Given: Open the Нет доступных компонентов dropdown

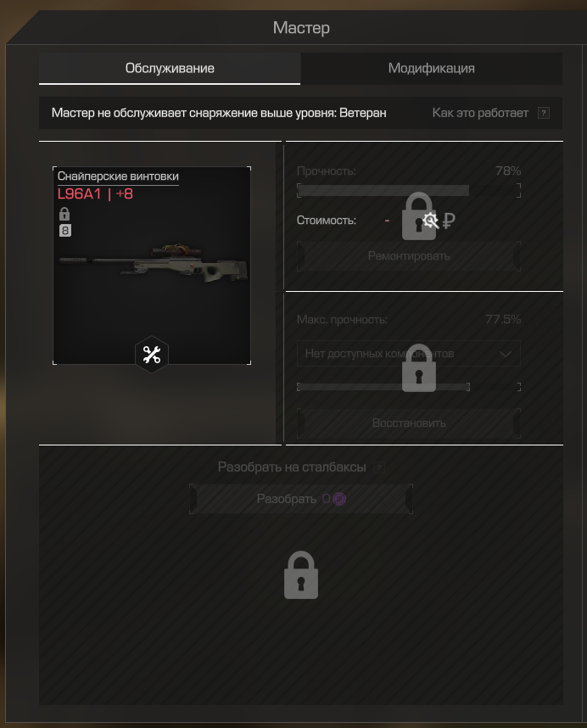Looking at the screenshot, I should coord(408,354).
